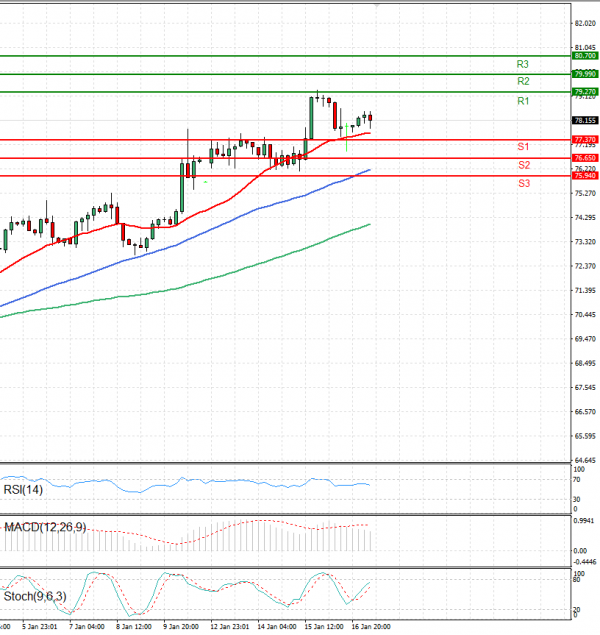Click the S2 support label

pos(524,165)
